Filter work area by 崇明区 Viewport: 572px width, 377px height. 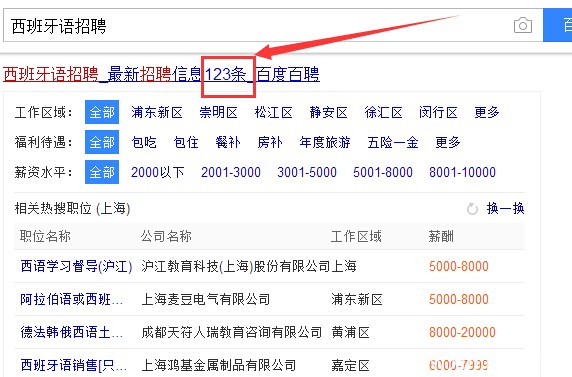tap(219, 112)
